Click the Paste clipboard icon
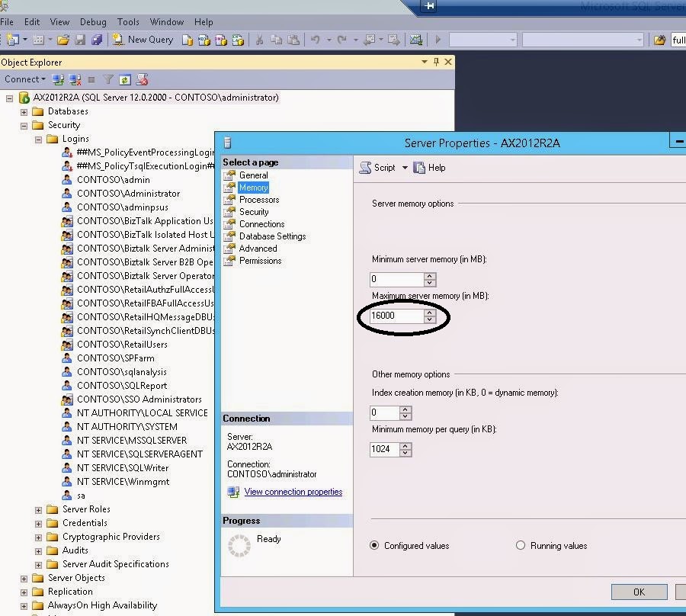Screen dimensions: 686x616 [293, 40]
